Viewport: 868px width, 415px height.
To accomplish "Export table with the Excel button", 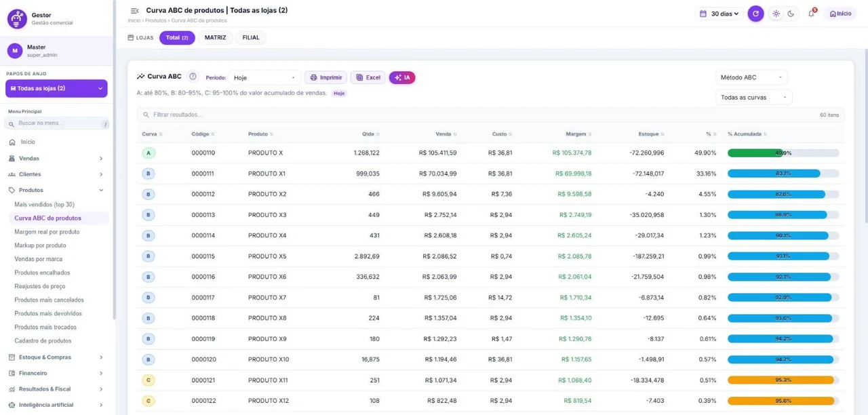I will [368, 78].
